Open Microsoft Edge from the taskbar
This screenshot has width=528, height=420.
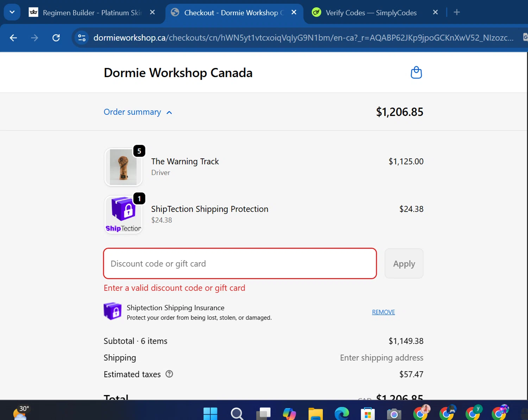pyautogui.click(x=342, y=414)
